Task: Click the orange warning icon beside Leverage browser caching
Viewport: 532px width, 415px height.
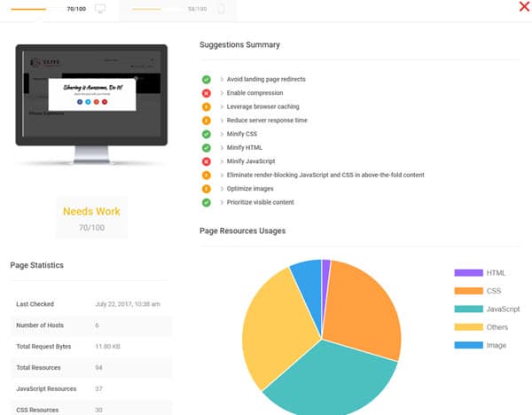Action: (206, 107)
